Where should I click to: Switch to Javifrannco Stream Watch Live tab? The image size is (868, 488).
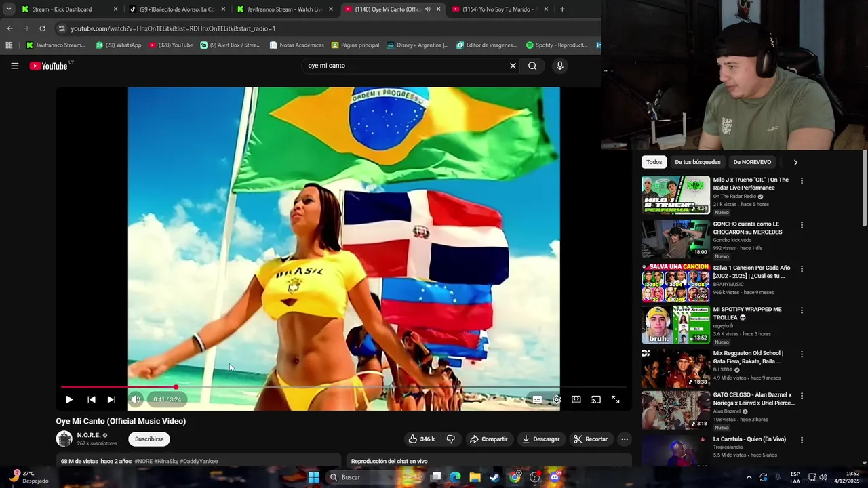point(284,9)
